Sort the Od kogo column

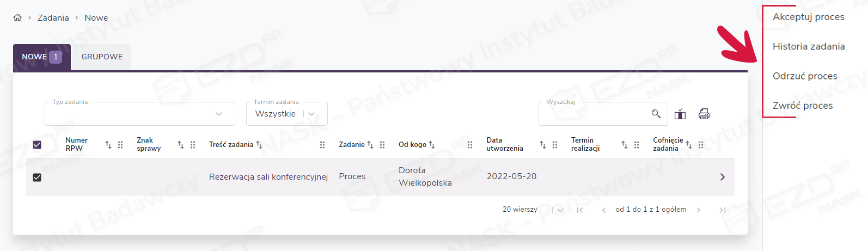(x=432, y=145)
